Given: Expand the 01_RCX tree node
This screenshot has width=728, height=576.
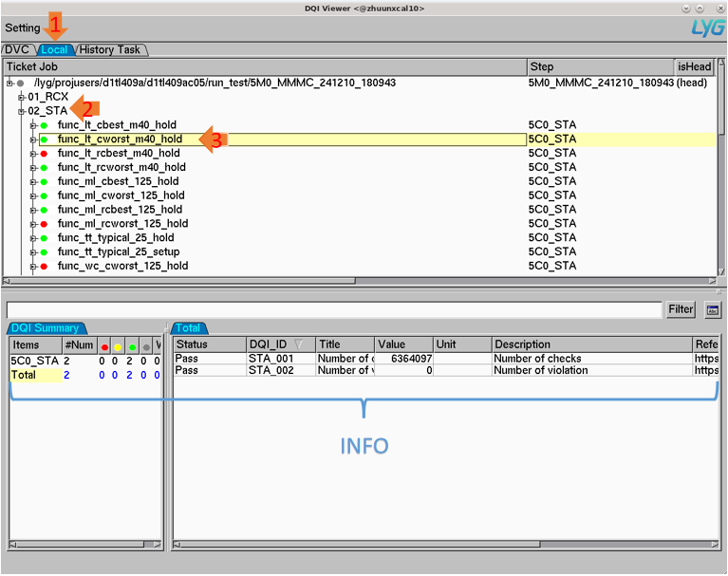Looking at the screenshot, I should [x=22, y=97].
